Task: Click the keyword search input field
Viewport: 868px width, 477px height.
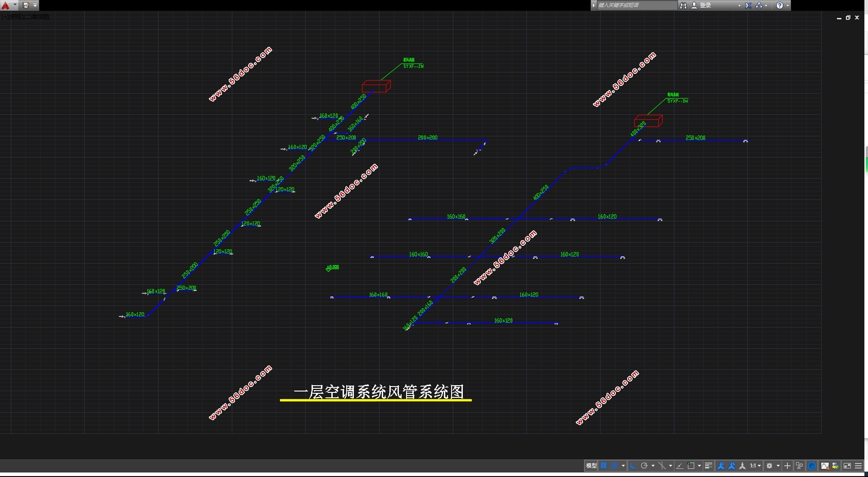Action: click(x=637, y=5)
